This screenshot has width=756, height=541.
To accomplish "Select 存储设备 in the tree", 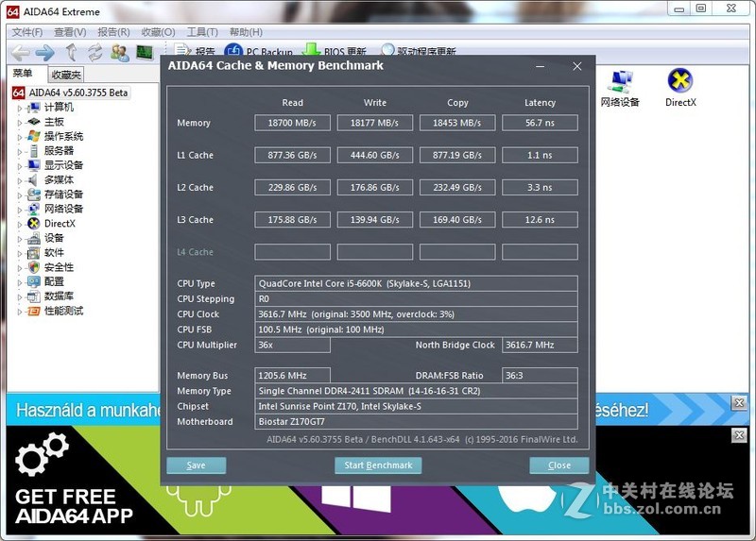I will [63, 194].
